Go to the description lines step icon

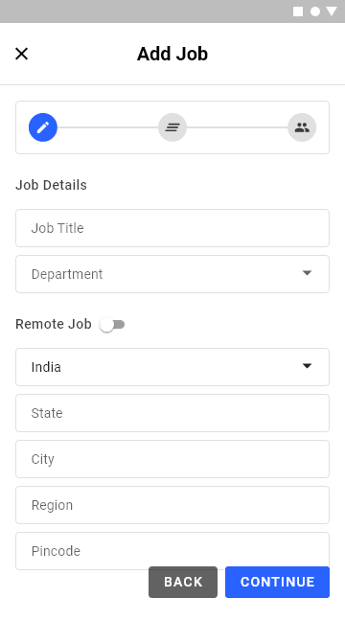tap(172, 127)
